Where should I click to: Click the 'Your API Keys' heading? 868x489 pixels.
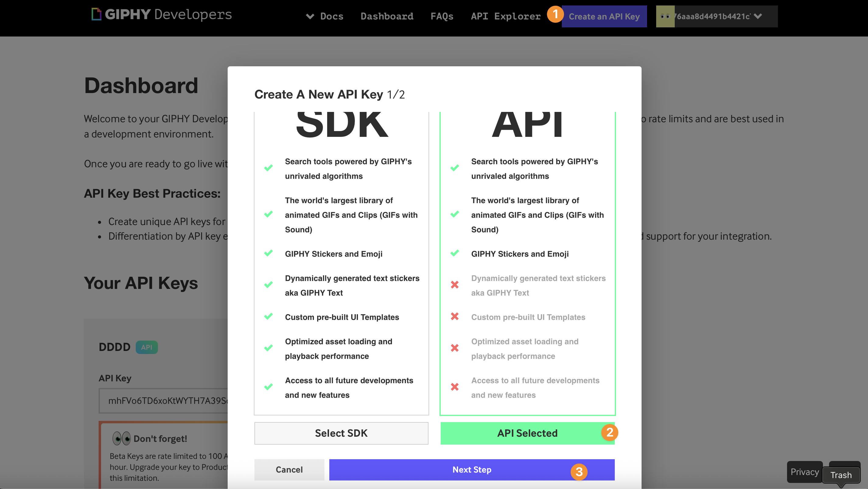(141, 283)
